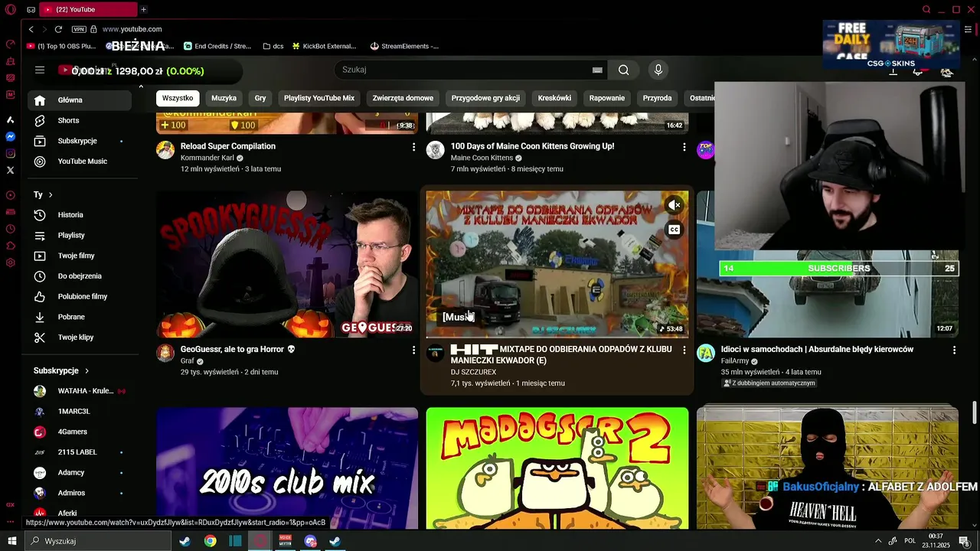Reload the page with refresh icon
This screenshot has width=980, height=551.
[58, 29]
